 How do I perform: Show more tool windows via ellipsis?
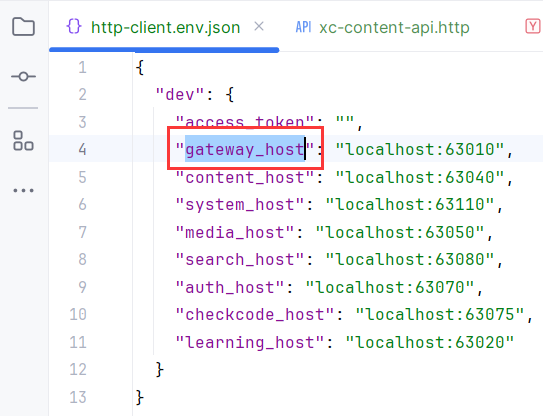point(23,190)
